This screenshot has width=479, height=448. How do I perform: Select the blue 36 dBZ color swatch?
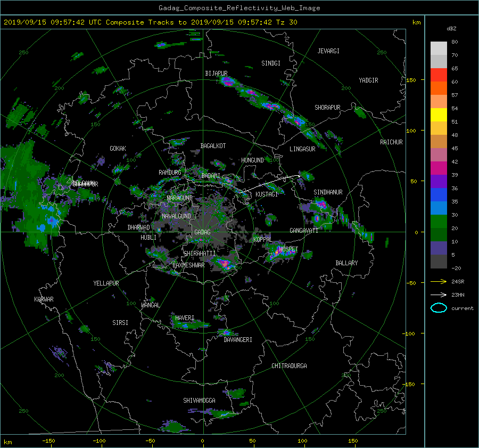pyautogui.click(x=439, y=195)
